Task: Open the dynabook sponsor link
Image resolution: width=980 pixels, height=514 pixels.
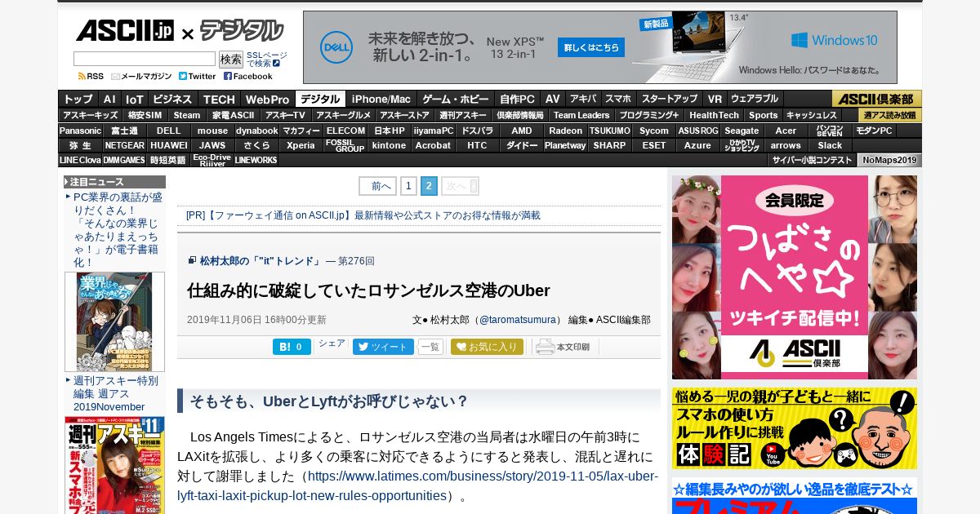Action: pyautogui.click(x=256, y=131)
